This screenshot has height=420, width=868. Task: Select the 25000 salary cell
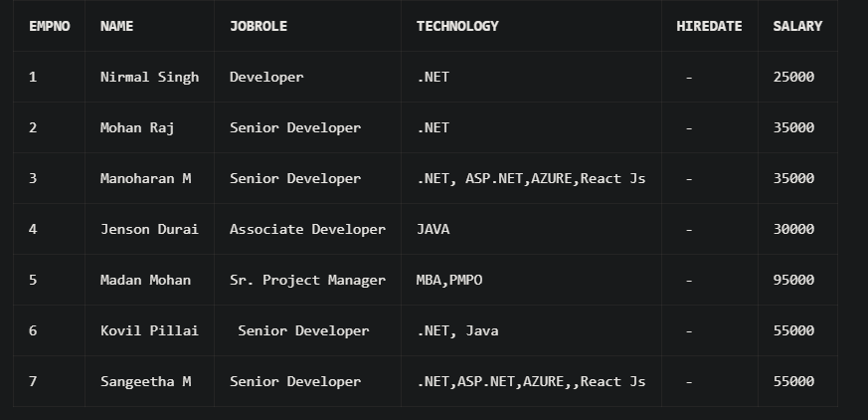pos(793,77)
